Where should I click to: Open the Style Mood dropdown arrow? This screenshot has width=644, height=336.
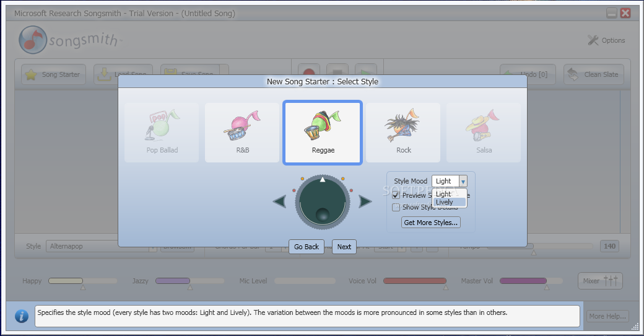point(463,181)
